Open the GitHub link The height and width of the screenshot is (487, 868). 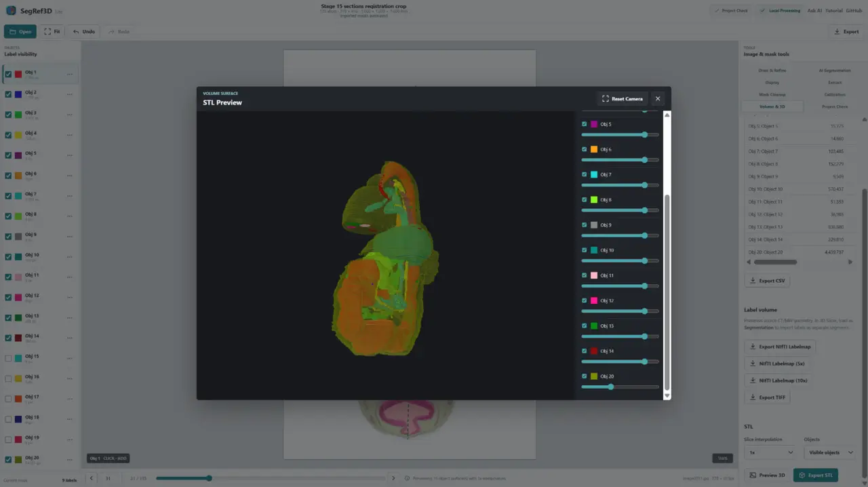click(x=854, y=11)
